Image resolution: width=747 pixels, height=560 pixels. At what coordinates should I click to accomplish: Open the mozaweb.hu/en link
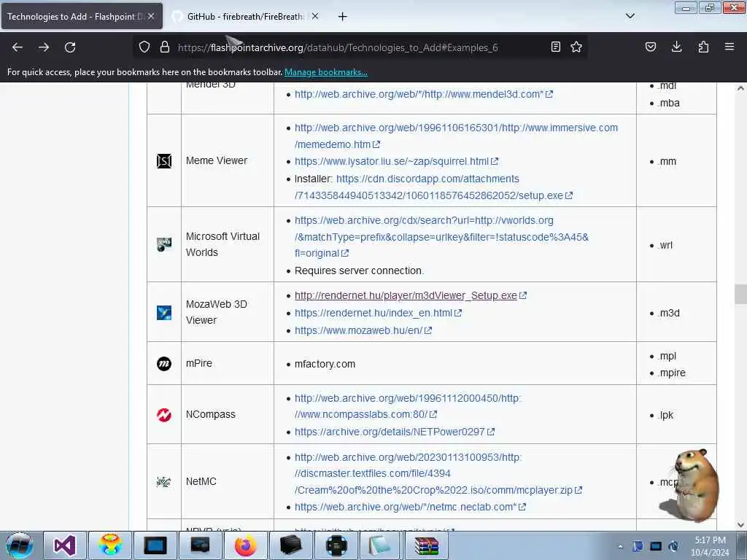click(x=363, y=330)
